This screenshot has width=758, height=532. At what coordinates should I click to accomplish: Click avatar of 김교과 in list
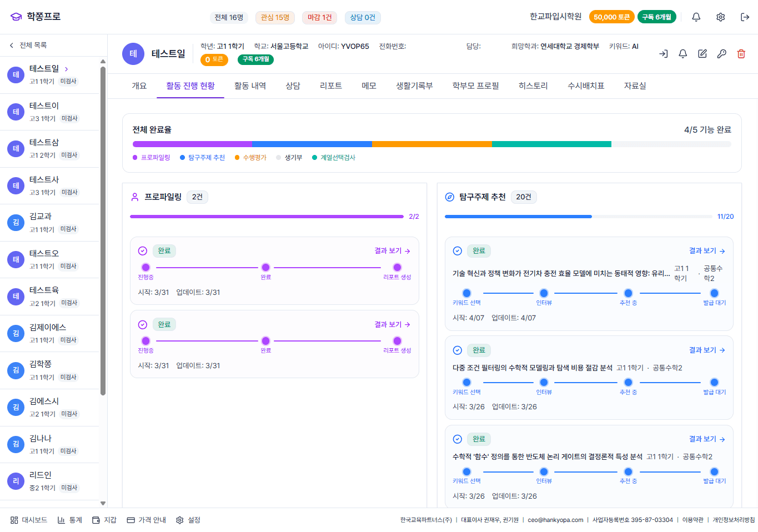(x=16, y=223)
